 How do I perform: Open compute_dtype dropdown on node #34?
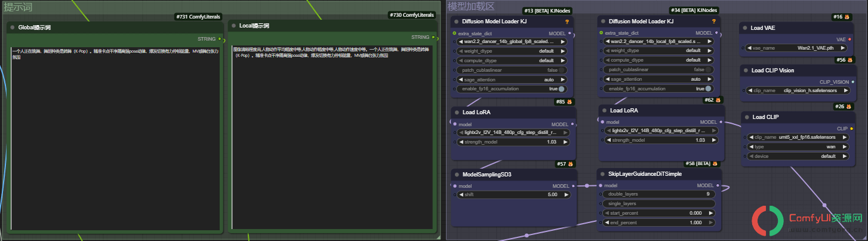tap(658, 60)
